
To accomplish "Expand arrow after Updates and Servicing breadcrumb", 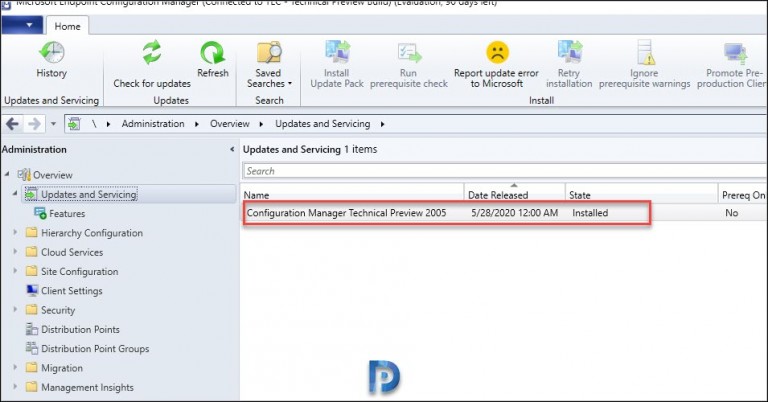I will 383,124.
